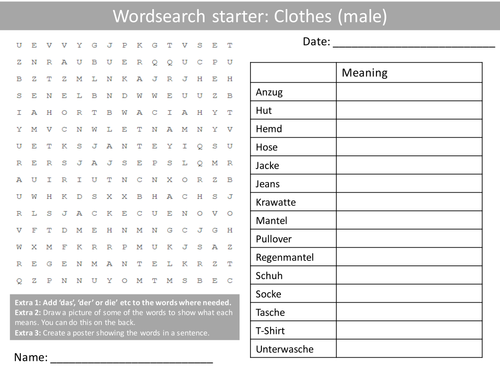Click the word Jacke in the table
Viewport: 500px width, 375px height.
click(x=267, y=166)
